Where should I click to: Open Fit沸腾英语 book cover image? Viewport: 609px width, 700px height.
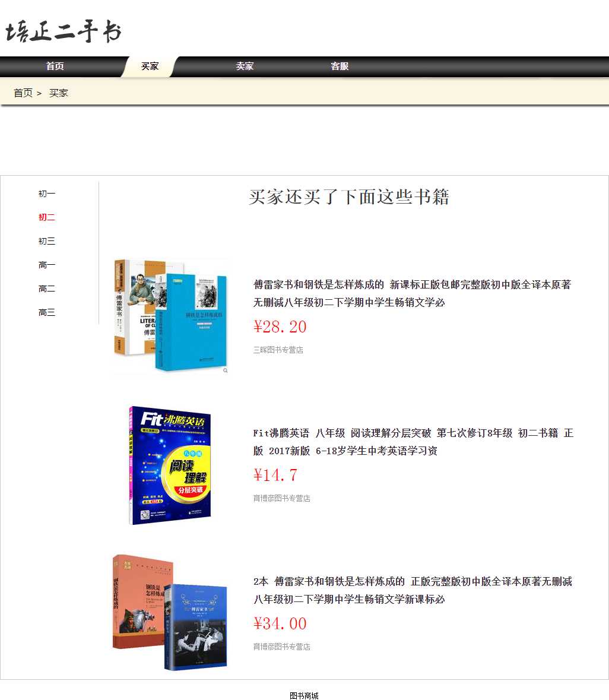[x=170, y=465]
